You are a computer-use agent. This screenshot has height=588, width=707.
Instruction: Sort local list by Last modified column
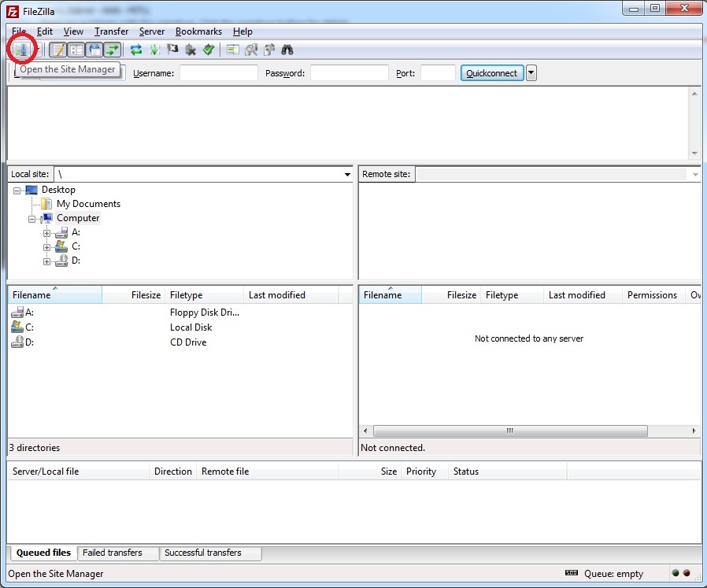(x=291, y=295)
